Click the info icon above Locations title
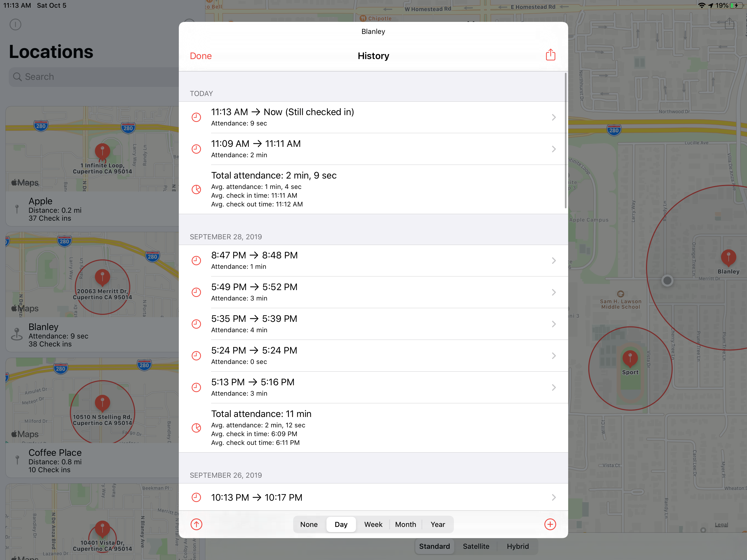747x560 pixels. (16, 24)
